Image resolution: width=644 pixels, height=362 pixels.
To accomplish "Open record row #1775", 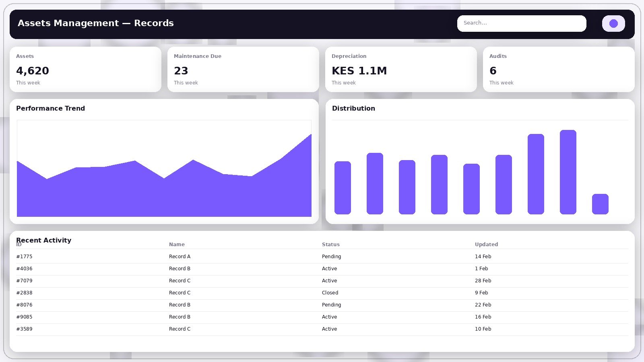I will [24, 257].
